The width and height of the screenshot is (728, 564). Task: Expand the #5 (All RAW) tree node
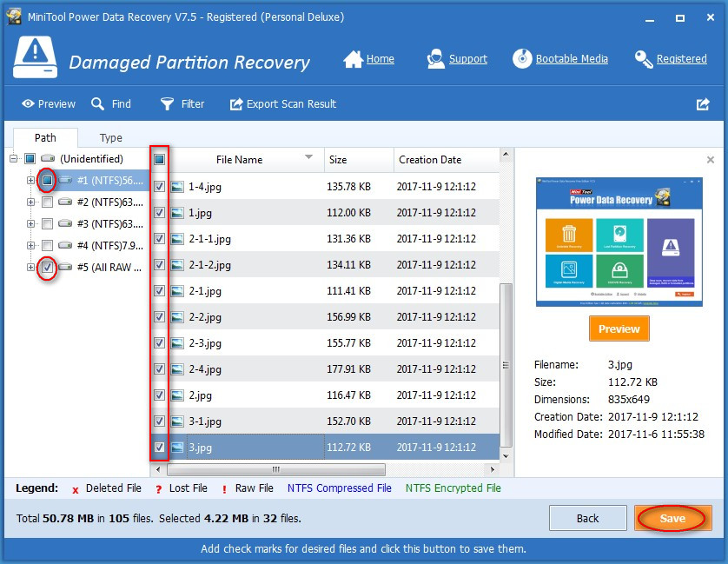(x=30, y=267)
